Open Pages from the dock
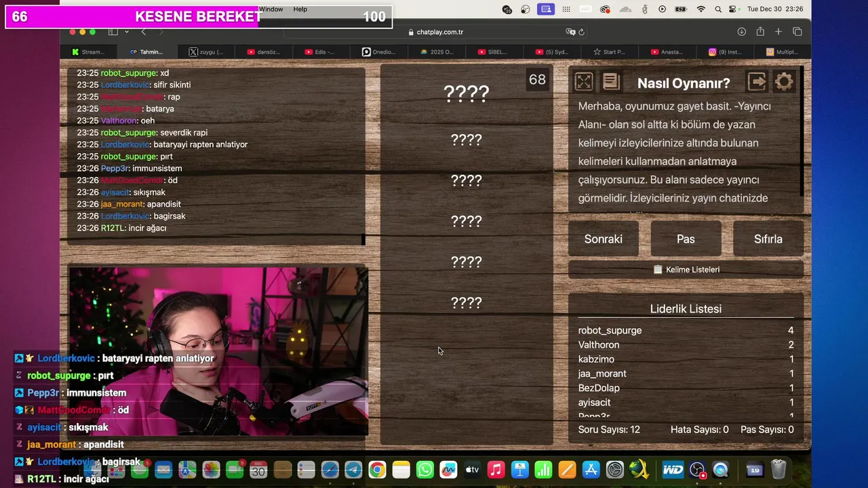The width and height of the screenshot is (868, 488). point(567,469)
